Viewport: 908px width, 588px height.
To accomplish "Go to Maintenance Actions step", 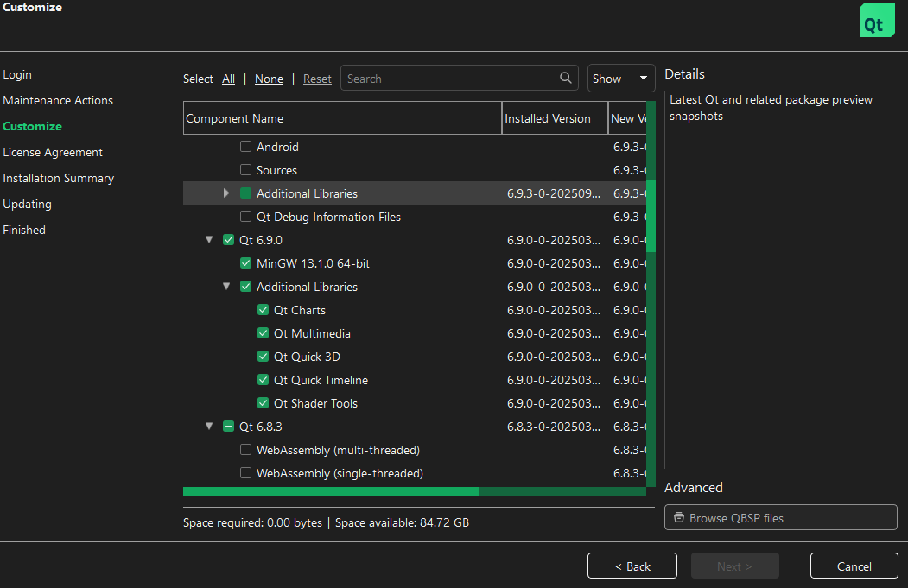I will click(x=58, y=100).
